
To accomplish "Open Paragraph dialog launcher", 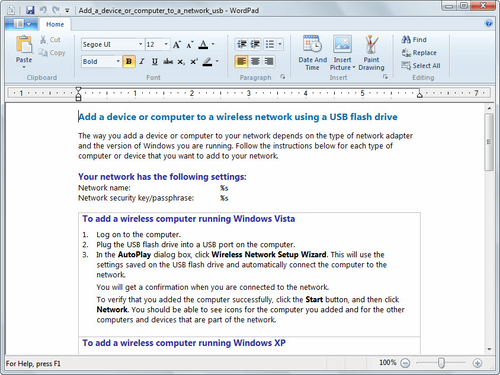I will 283,77.
